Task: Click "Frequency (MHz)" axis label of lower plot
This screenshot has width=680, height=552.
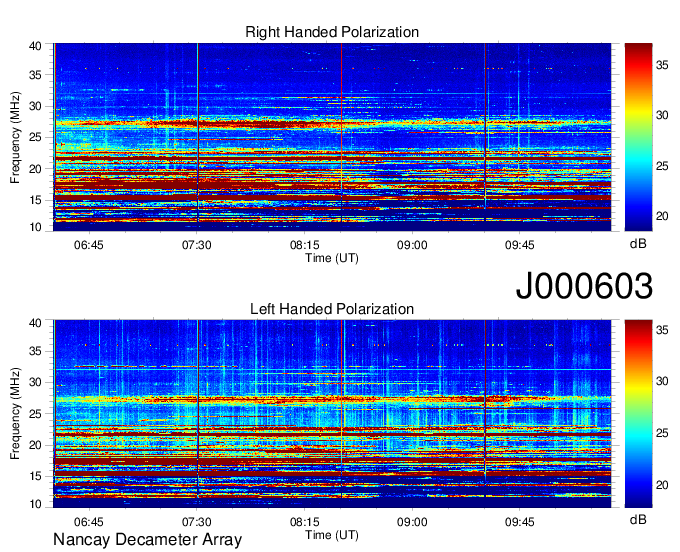Action: click(15, 414)
